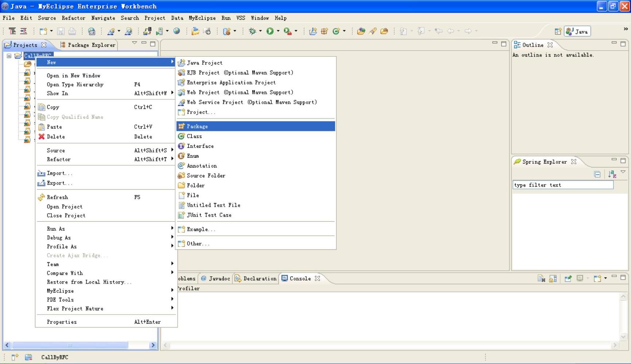Image resolution: width=631 pixels, height=364 pixels.
Task: Click the fast view icon in status bar
Action: click(x=15, y=357)
